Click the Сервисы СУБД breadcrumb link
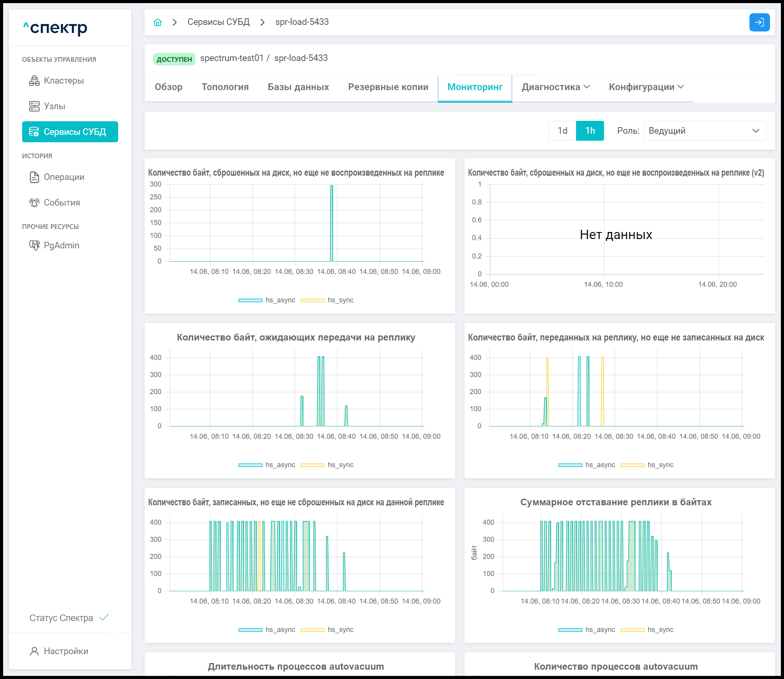Viewport: 784px width, 679px height. [x=218, y=22]
